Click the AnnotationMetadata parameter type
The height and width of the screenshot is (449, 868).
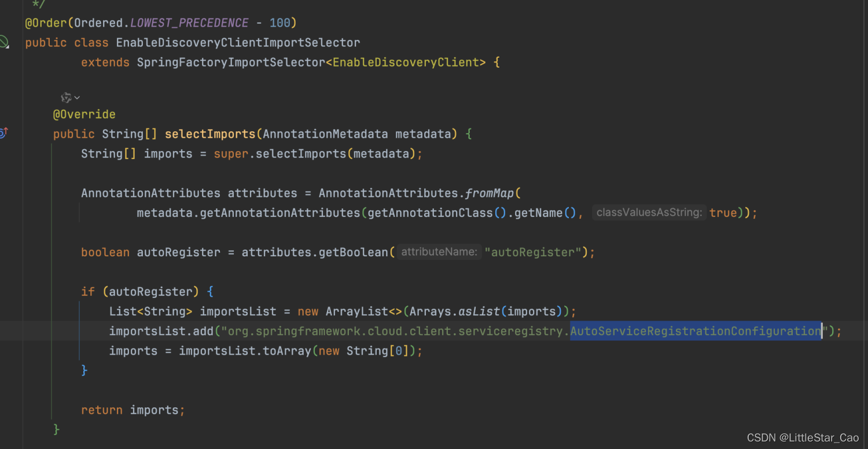click(x=325, y=134)
